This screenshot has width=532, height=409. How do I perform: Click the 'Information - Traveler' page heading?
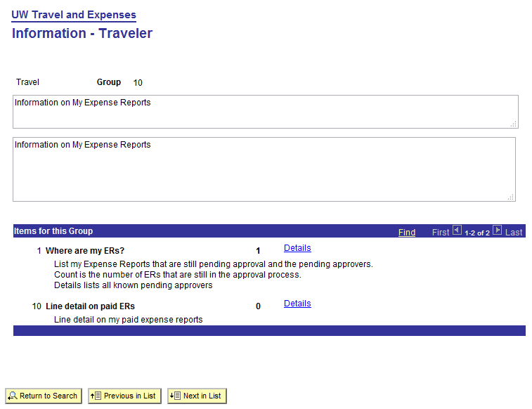point(82,33)
